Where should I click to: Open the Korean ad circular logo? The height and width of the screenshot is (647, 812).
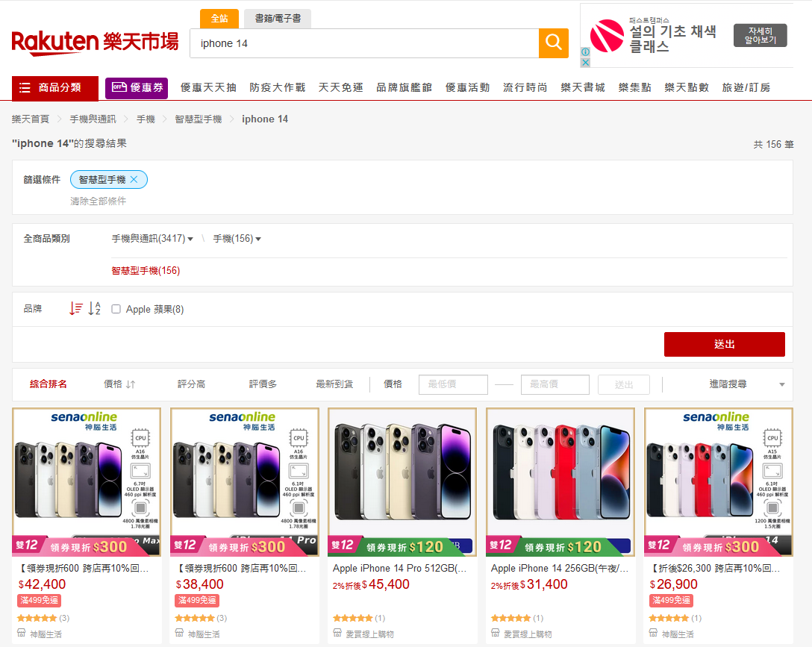click(607, 36)
